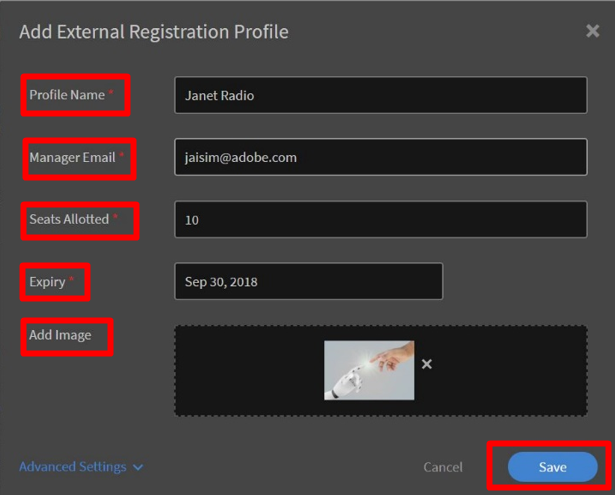Open the Expiry date field

(x=309, y=281)
